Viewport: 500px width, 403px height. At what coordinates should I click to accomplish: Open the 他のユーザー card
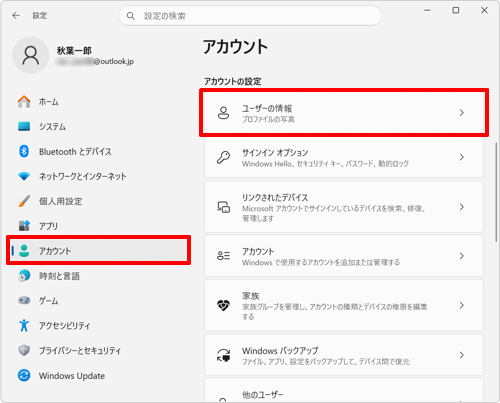point(344,390)
